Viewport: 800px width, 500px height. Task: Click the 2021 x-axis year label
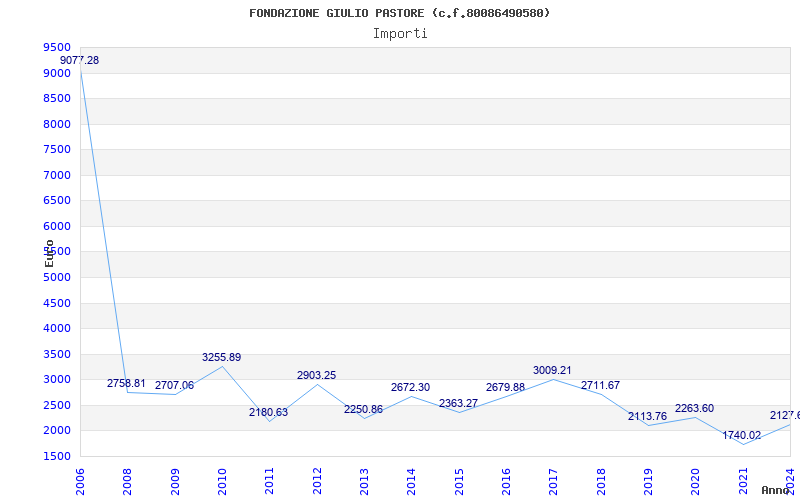[743, 482]
